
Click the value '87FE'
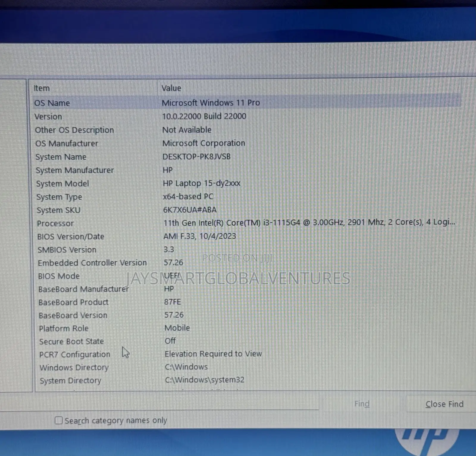[x=172, y=302]
